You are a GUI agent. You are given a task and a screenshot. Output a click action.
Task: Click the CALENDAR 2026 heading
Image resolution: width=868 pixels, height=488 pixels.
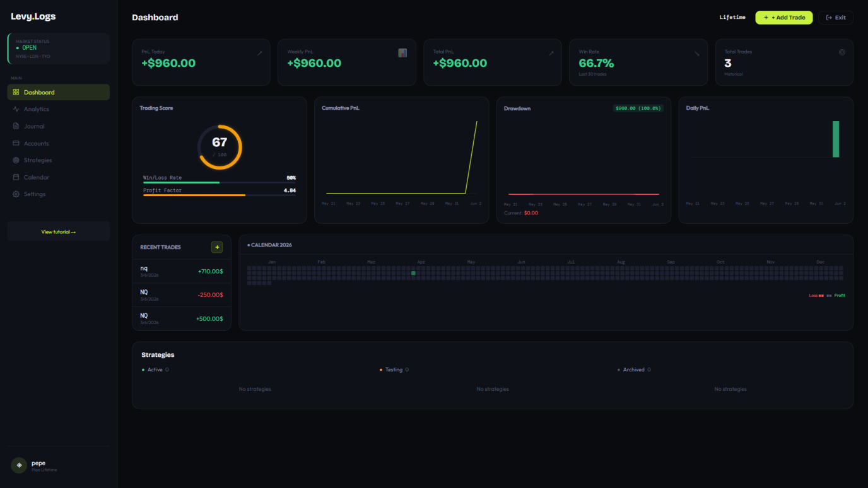point(270,245)
